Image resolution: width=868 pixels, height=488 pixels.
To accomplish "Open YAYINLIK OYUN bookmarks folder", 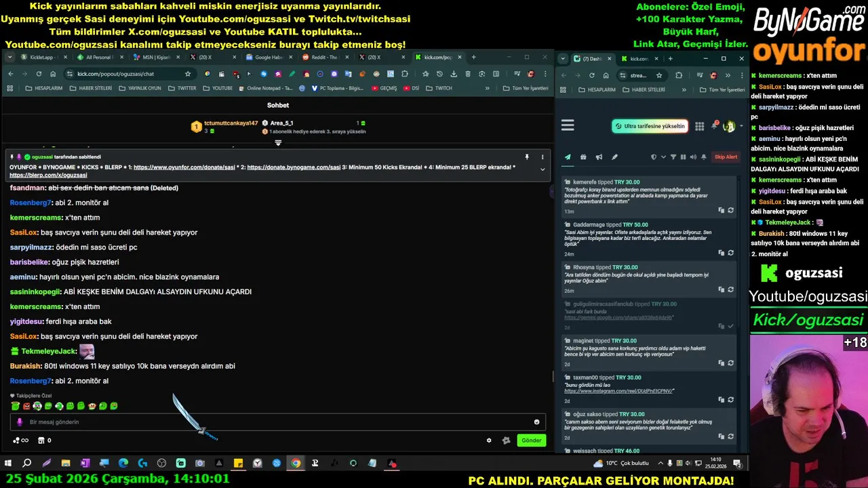I will (140, 88).
